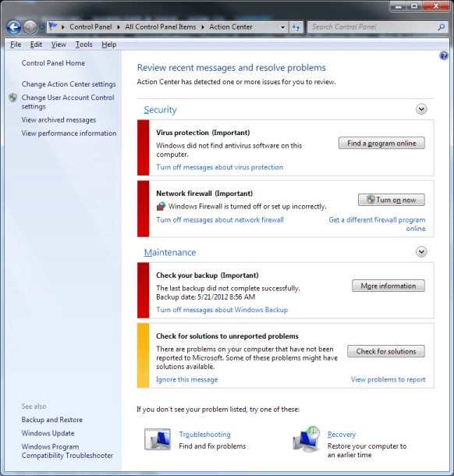454x476 pixels.
Task: Open the Edit menu
Action: 36,44
